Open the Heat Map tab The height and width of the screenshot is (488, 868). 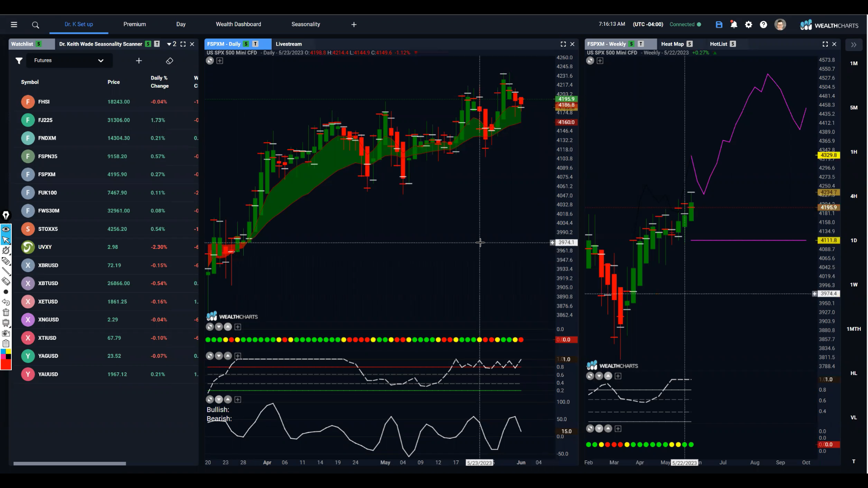click(672, 44)
